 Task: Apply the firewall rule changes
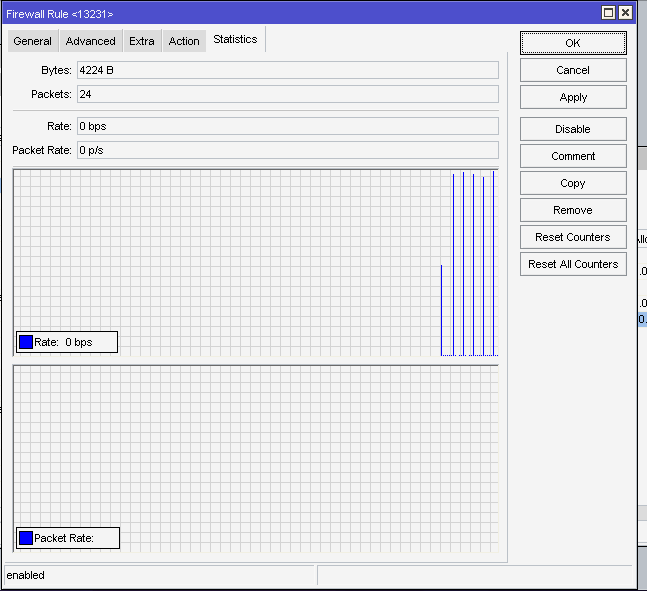point(573,97)
